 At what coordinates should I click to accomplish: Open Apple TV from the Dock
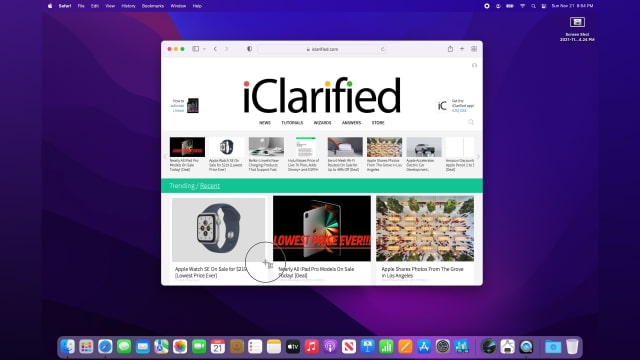click(293, 347)
